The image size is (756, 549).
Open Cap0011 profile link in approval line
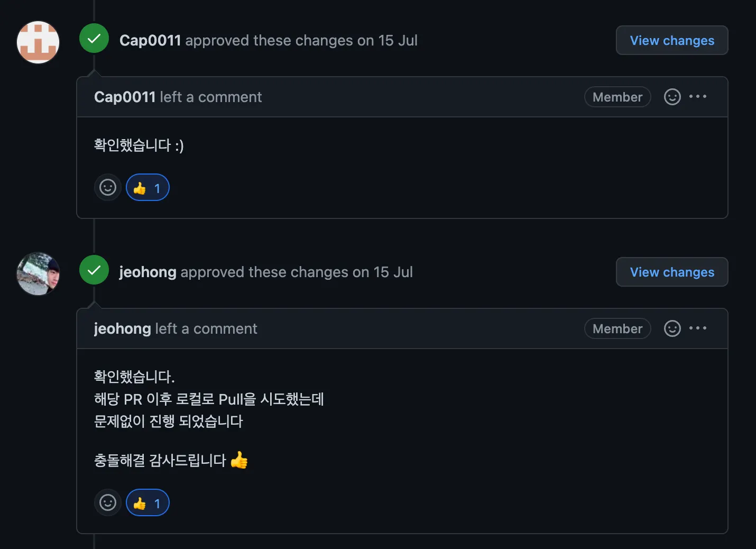point(150,41)
